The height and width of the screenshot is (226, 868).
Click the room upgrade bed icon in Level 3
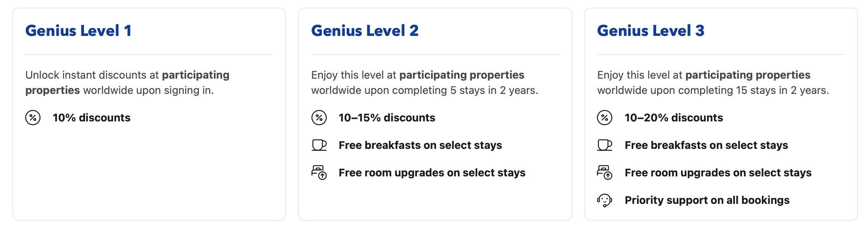pos(605,173)
